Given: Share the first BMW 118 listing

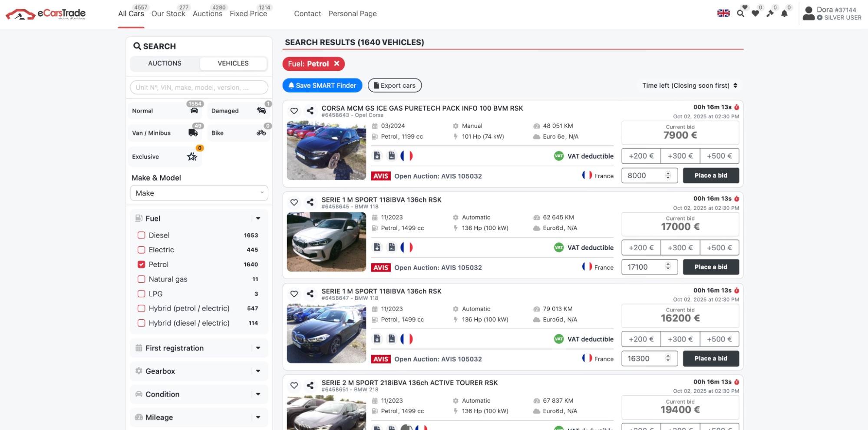Looking at the screenshot, I should pyautogui.click(x=310, y=202).
